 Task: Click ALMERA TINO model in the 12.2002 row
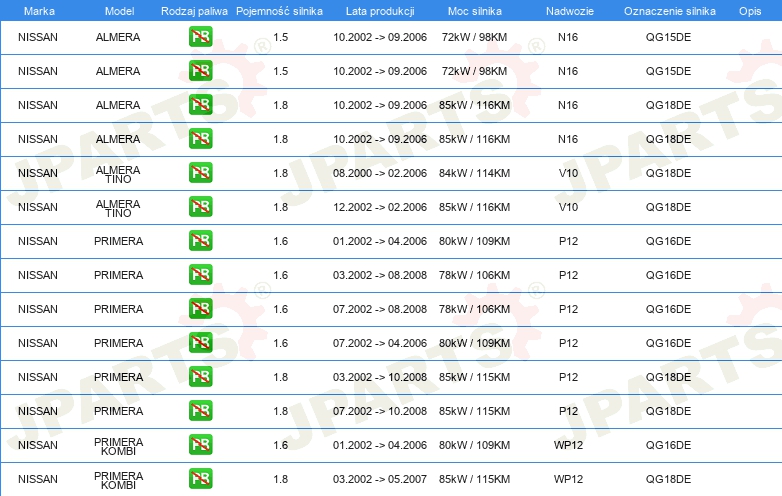(x=118, y=208)
